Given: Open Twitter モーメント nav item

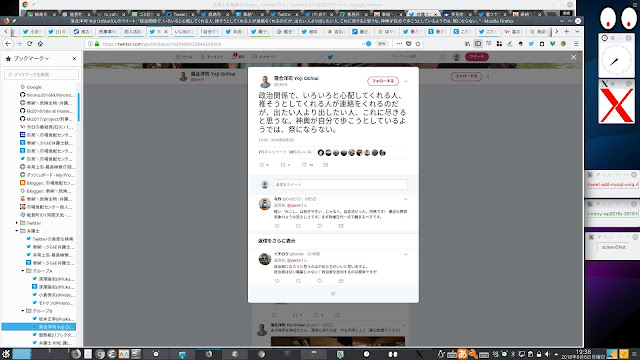Looking at the screenshot, I should pyautogui.click(x=212, y=57).
